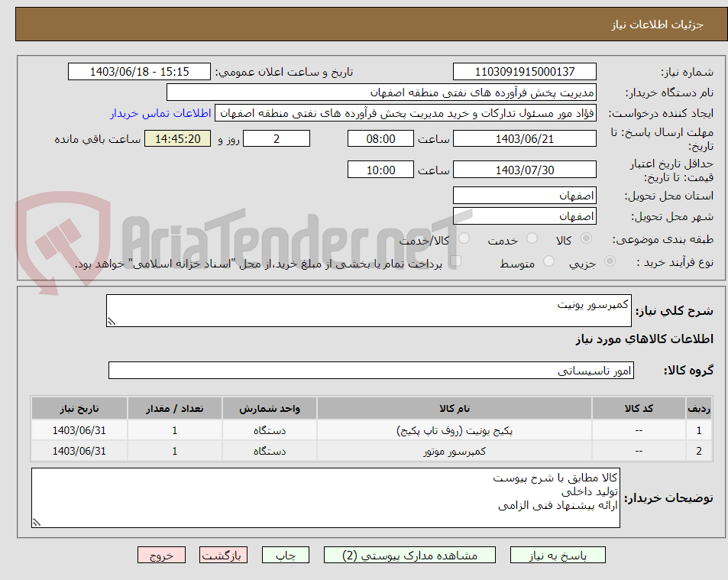Click the نام کالا column header
728x580 pixels.
click(455, 408)
